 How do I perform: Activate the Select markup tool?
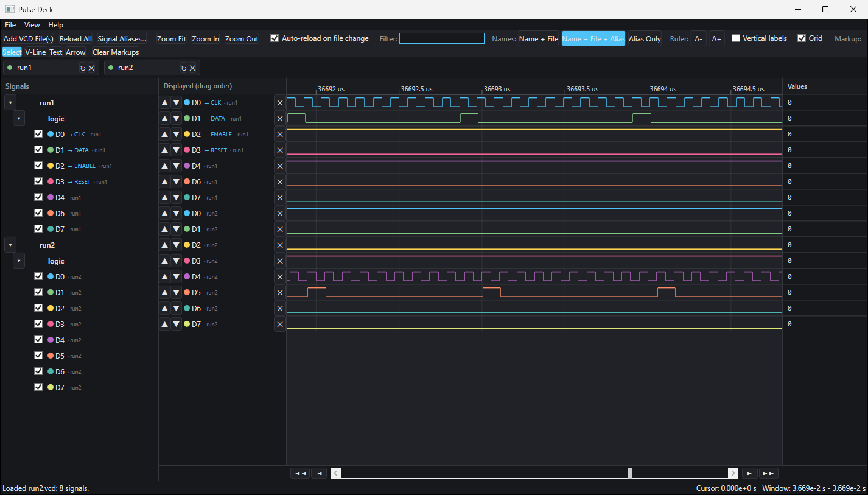click(x=12, y=52)
